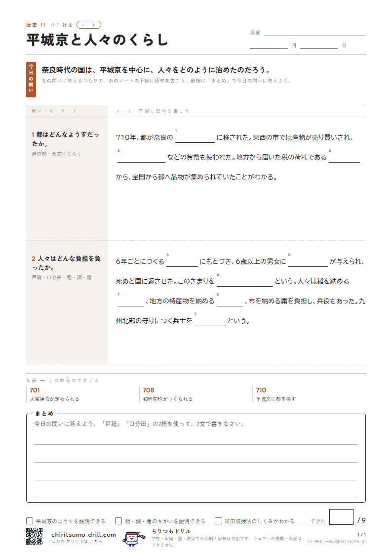Click blank 8 before 、布を納める庸
392x555 pixels.
click(x=230, y=301)
